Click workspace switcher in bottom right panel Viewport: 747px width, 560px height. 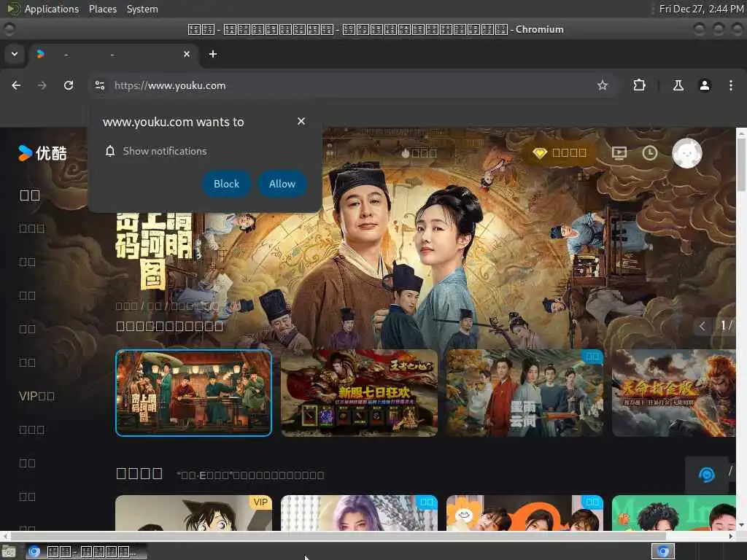click(x=662, y=551)
